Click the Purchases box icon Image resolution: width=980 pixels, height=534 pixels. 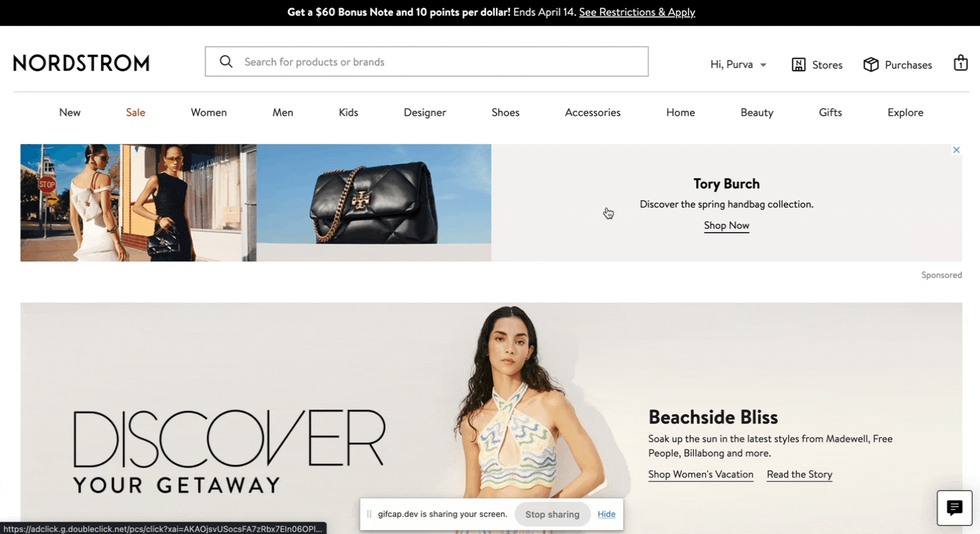point(871,64)
